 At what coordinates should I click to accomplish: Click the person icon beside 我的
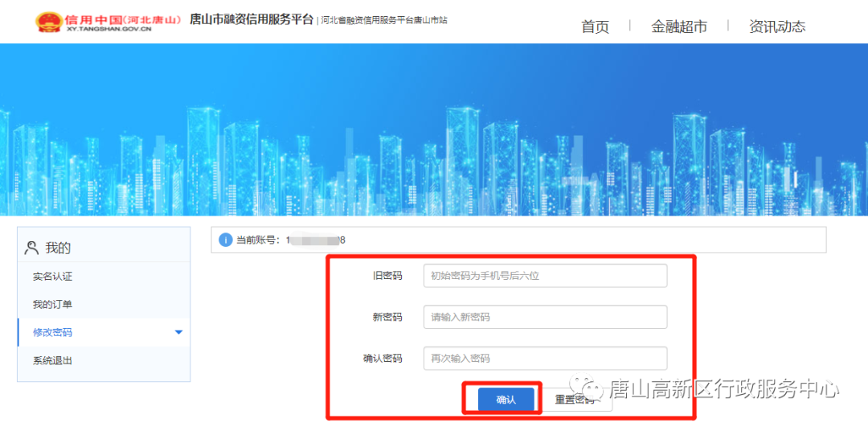(32, 248)
